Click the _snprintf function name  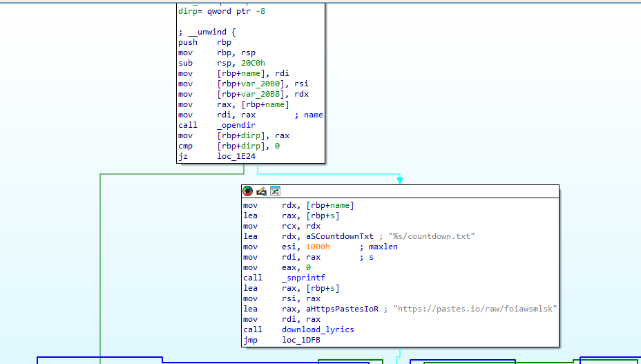tap(304, 278)
